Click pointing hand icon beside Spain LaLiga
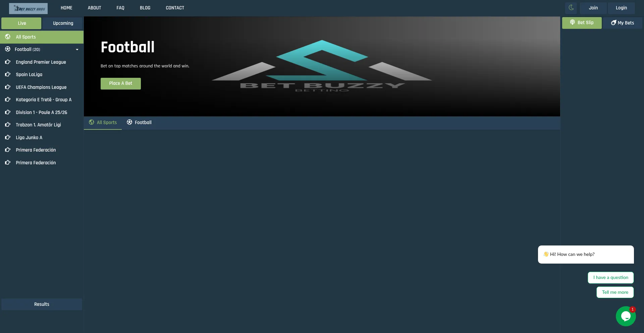 click(x=8, y=74)
